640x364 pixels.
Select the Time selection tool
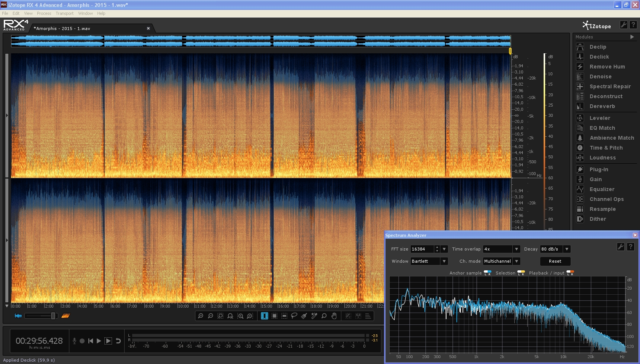[264, 316]
